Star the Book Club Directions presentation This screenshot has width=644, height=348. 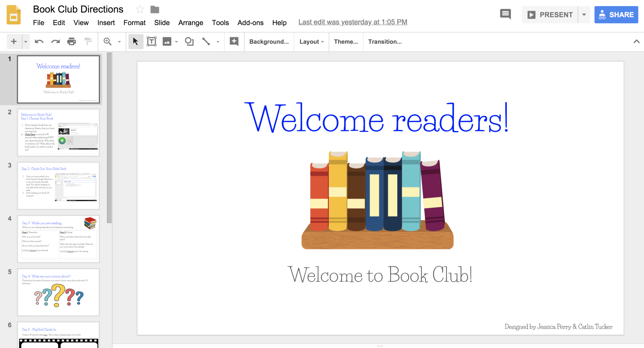139,9
